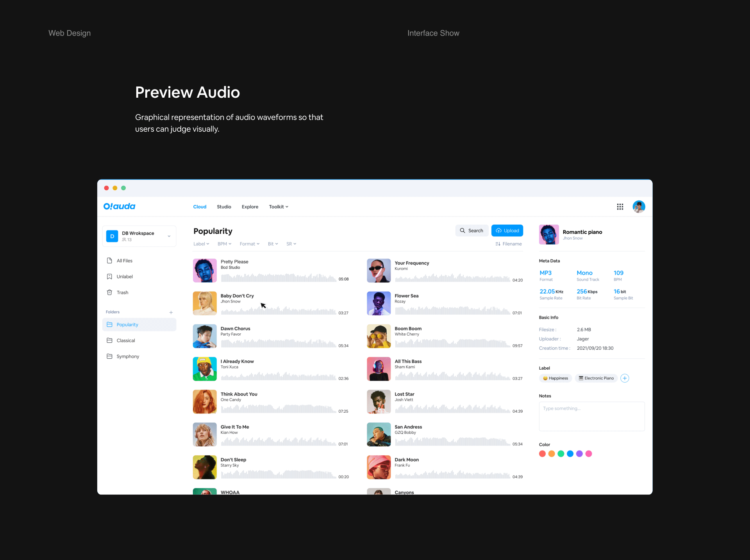The image size is (750, 560).
Task: Sort tracks by Filename
Action: tap(509, 244)
